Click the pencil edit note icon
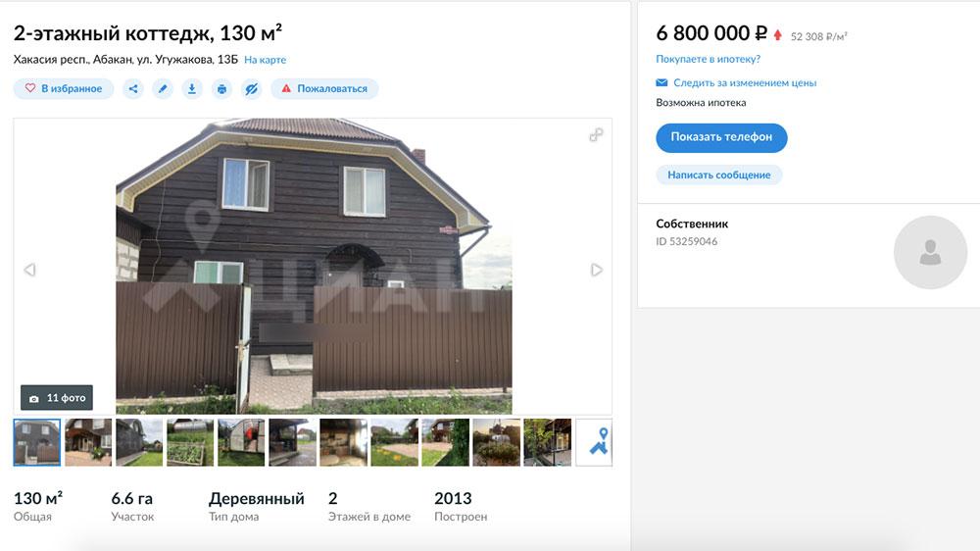980x551 pixels. pos(163,89)
